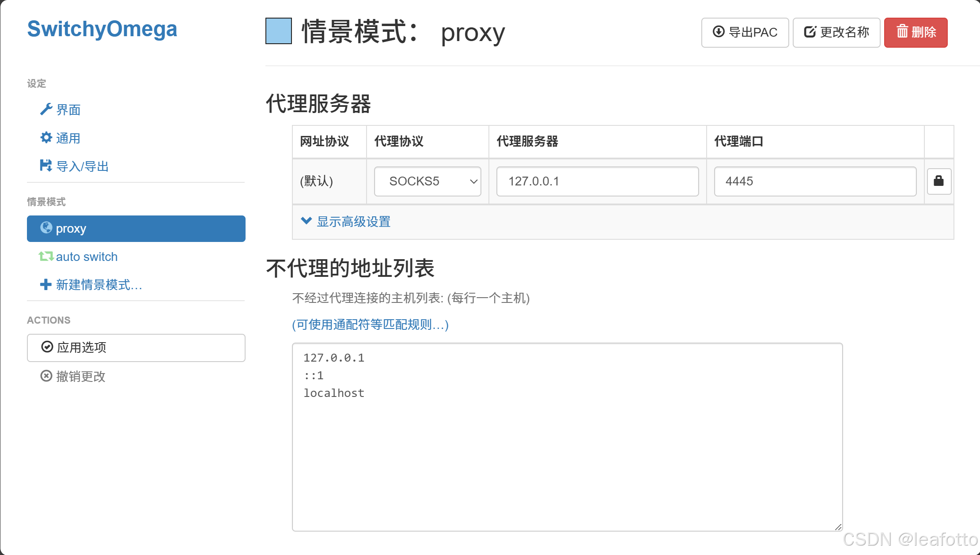Click the gear icon beside 通用
The width and height of the screenshot is (980, 555).
[46, 138]
